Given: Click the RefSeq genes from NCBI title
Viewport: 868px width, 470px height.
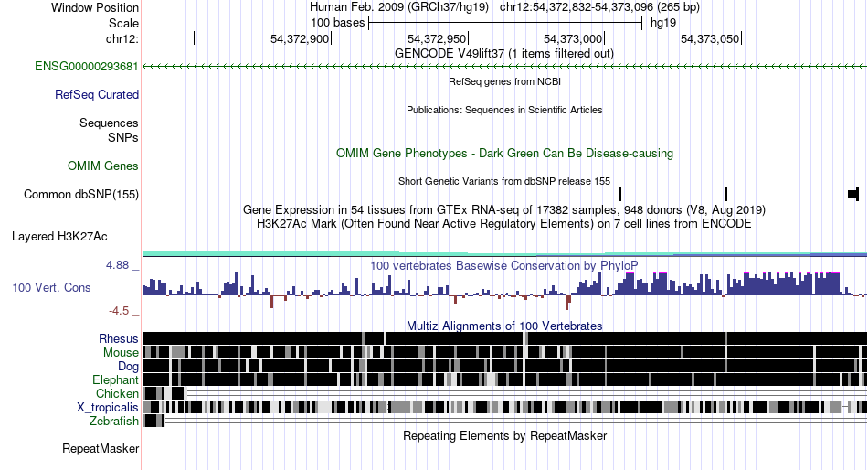Looking at the screenshot, I should (505, 81).
